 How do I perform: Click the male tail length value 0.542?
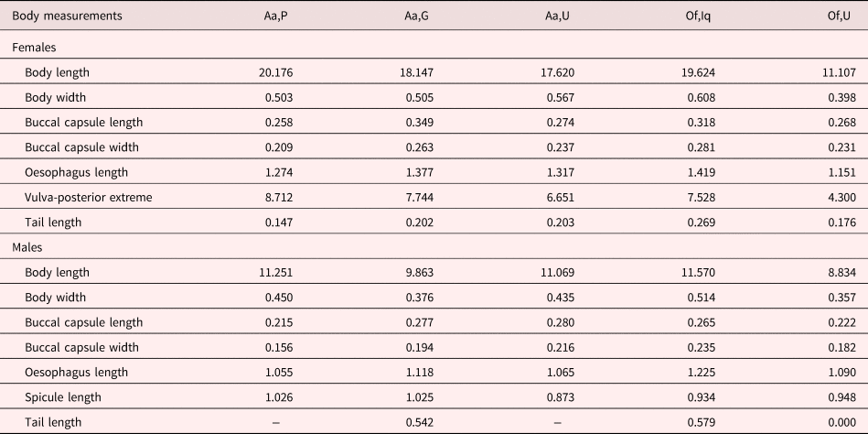pos(419,422)
